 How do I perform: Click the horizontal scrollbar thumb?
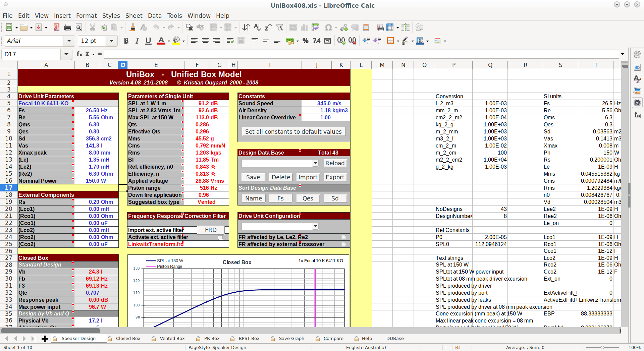pos(51,331)
